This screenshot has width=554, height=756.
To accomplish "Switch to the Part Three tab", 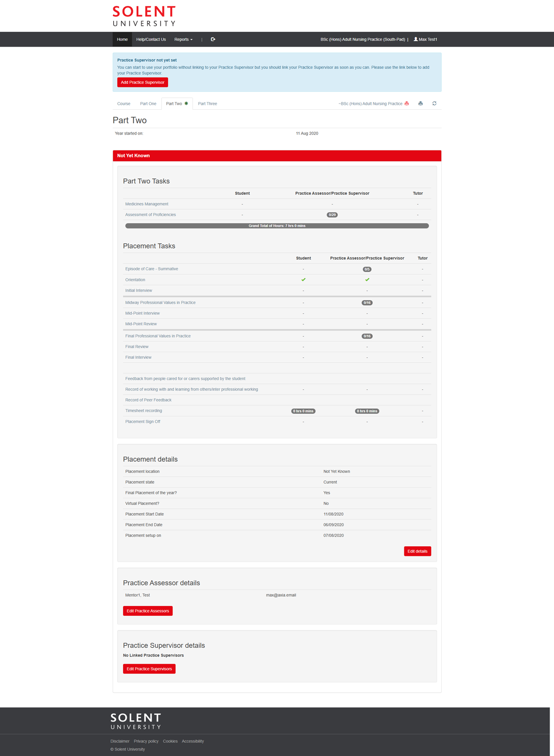I will [x=208, y=103].
